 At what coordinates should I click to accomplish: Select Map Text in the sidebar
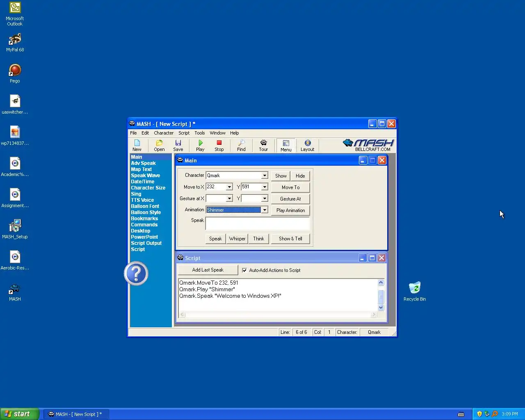141,169
